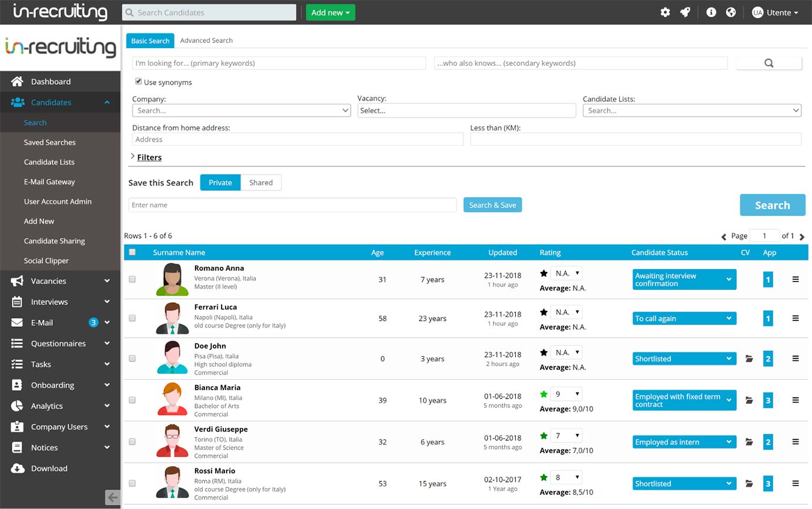Expand the Vacancies sidebar menu
The height and width of the screenshot is (509, 812).
[60, 281]
